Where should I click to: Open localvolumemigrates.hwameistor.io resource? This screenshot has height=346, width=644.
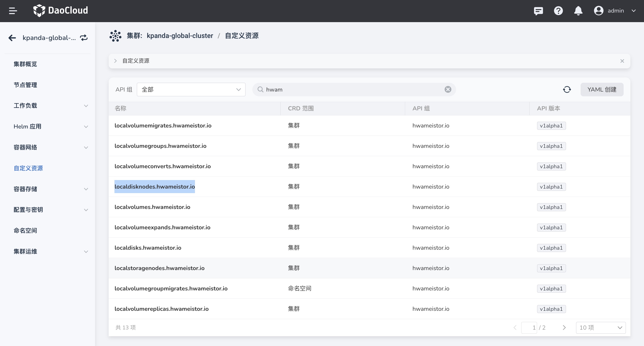pyautogui.click(x=163, y=125)
